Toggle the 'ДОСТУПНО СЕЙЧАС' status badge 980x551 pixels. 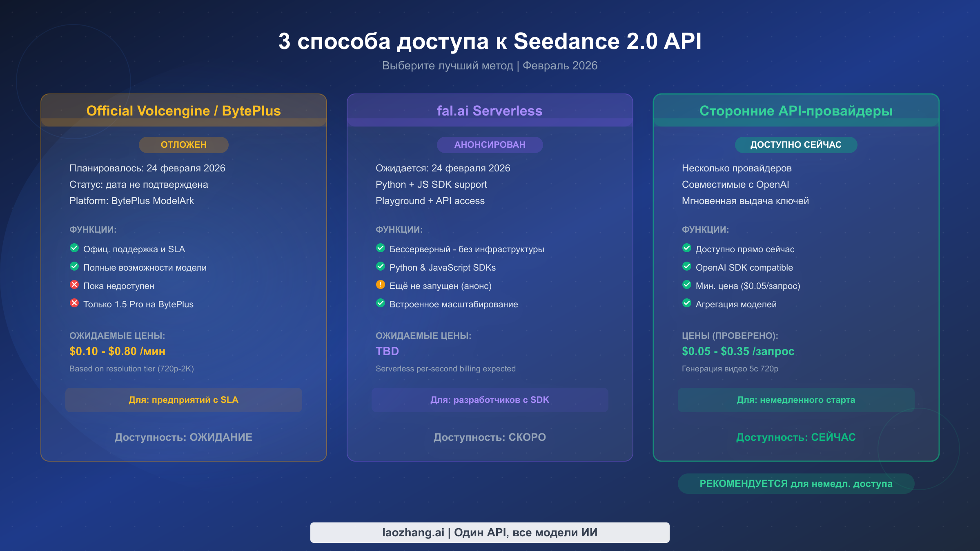[796, 144]
